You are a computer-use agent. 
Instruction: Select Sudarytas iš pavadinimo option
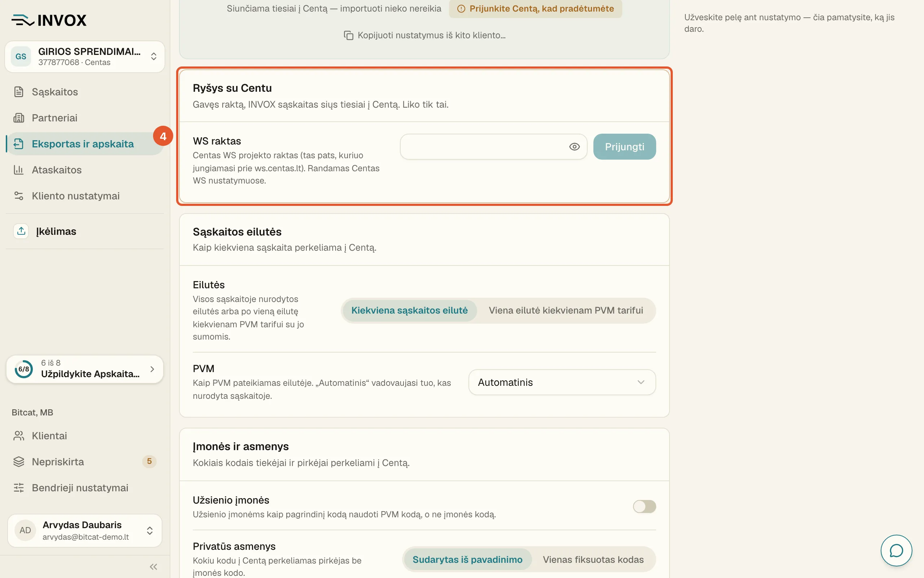pyautogui.click(x=467, y=560)
